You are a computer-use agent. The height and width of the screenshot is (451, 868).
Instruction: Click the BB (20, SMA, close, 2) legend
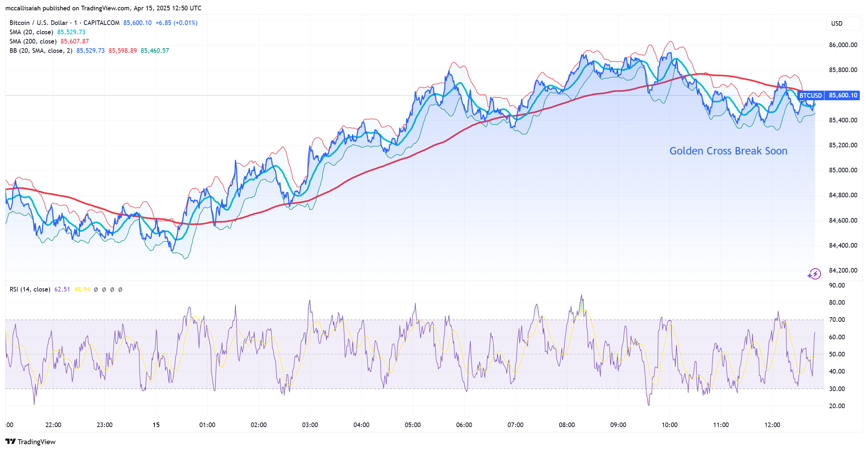click(41, 51)
